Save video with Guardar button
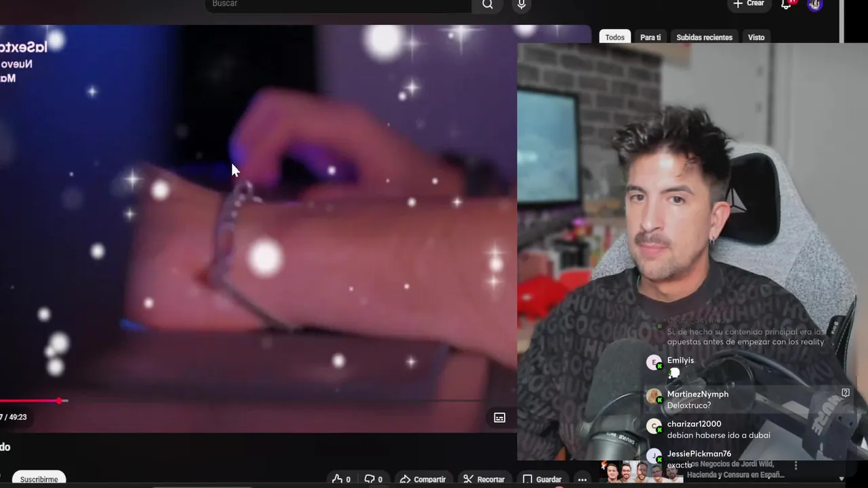Screen dimensions: 868x488 (542, 479)
